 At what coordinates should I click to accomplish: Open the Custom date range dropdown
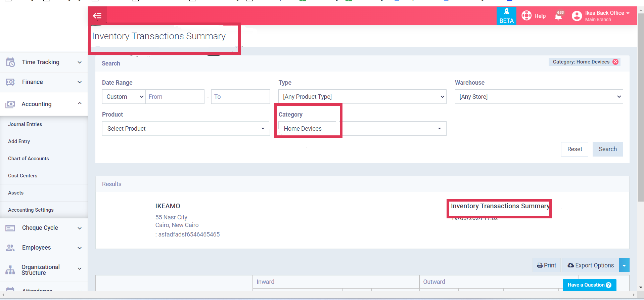click(x=124, y=97)
